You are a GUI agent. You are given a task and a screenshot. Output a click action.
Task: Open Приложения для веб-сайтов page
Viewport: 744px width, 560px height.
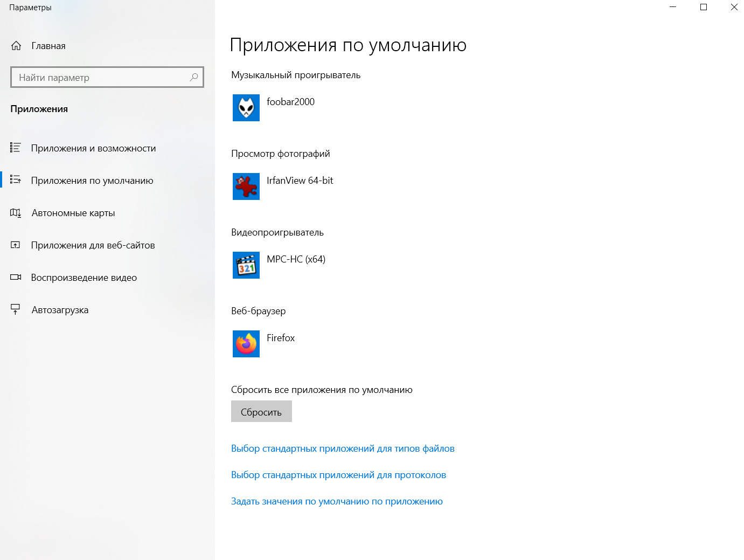(93, 245)
